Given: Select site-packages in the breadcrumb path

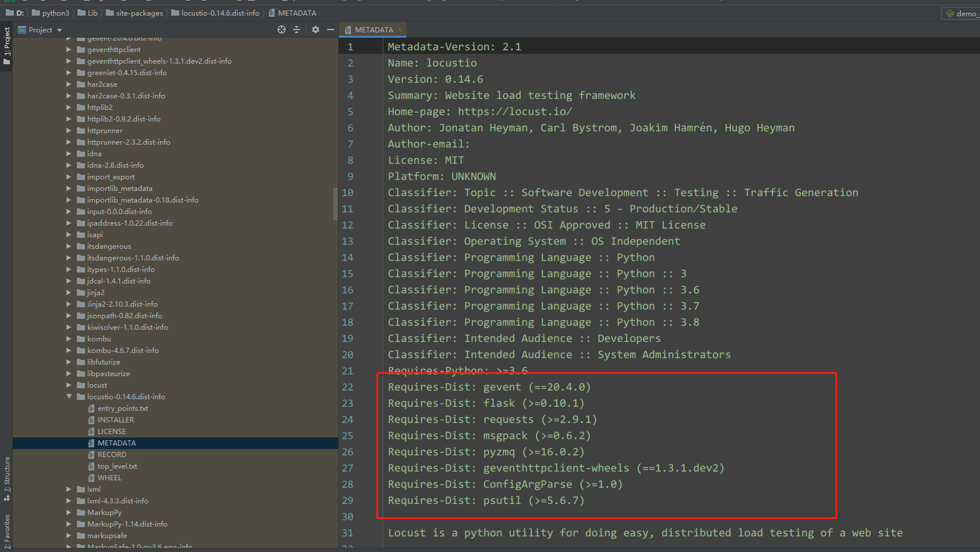Looking at the screenshot, I should pyautogui.click(x=135, y=13).
